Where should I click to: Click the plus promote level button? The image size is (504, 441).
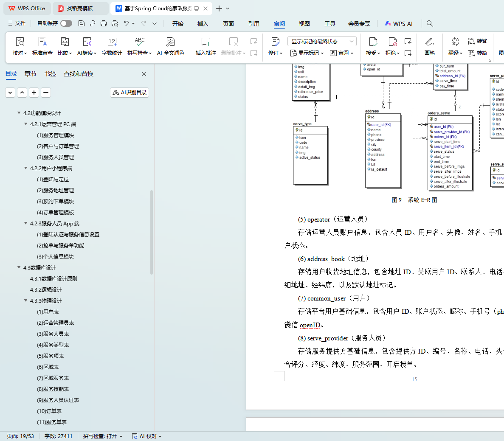pos(34,93)
